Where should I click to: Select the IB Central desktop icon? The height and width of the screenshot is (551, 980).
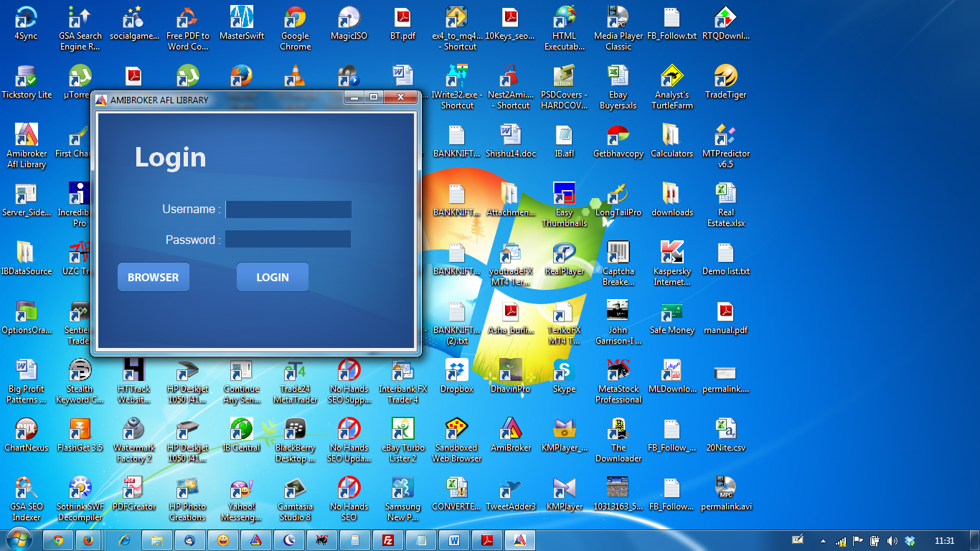[x=242, y=435]
